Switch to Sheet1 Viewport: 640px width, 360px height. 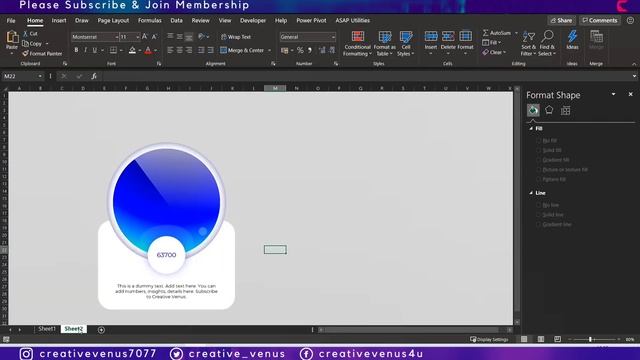47,329
